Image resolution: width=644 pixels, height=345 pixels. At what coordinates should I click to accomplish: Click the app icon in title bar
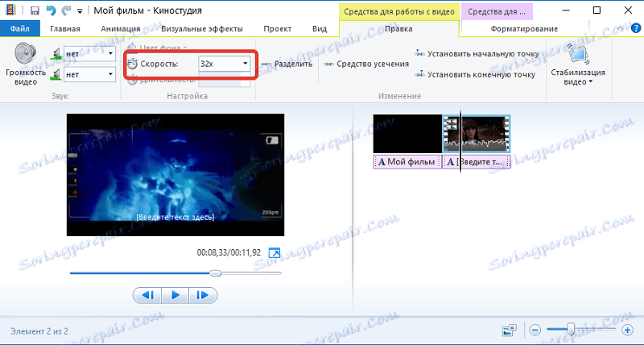10,10
